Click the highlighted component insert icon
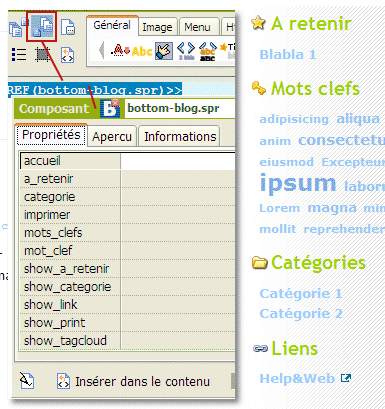The height and width of the screenshot is (409, 385). click(x=42, y=27)
